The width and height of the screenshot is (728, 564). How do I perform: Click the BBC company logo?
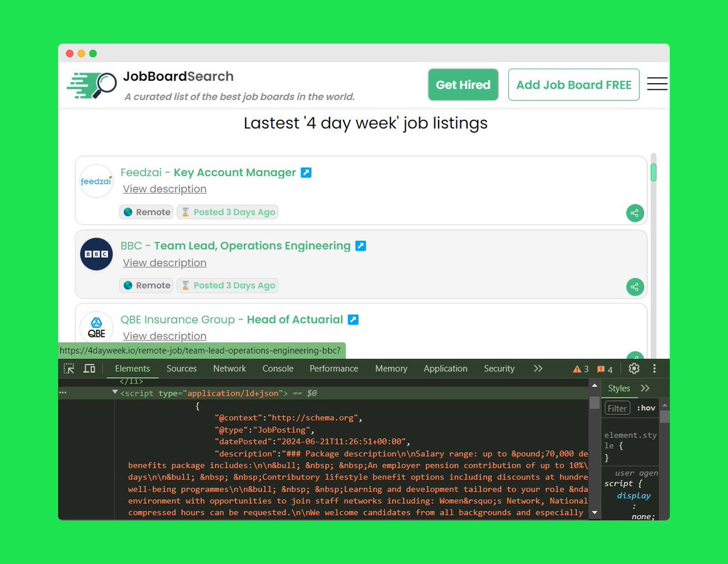(96, 254)
